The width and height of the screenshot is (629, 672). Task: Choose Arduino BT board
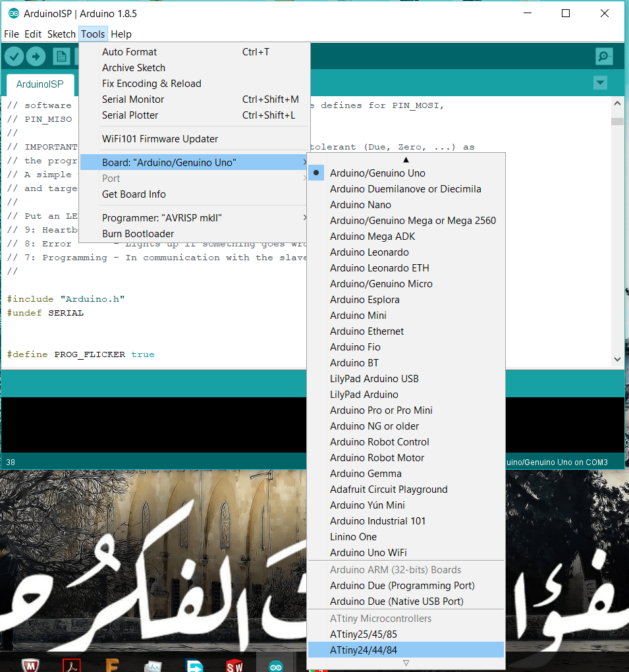tap(406, 363)
